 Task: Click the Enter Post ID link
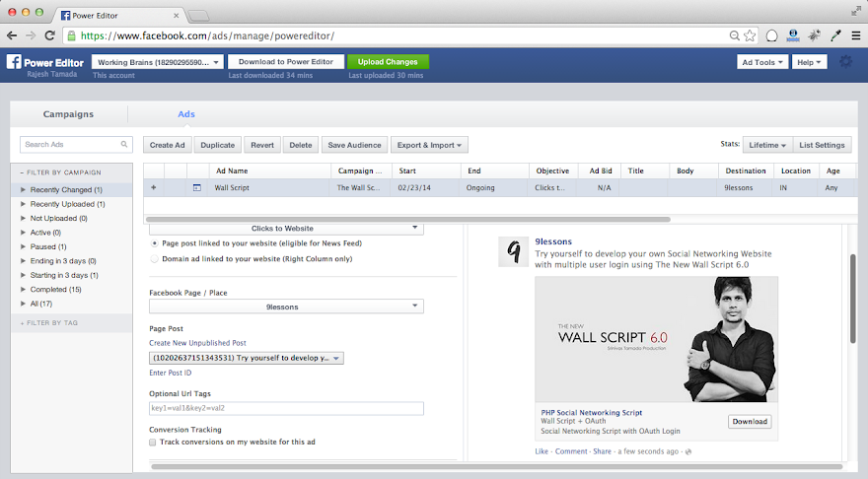point(171,373)
